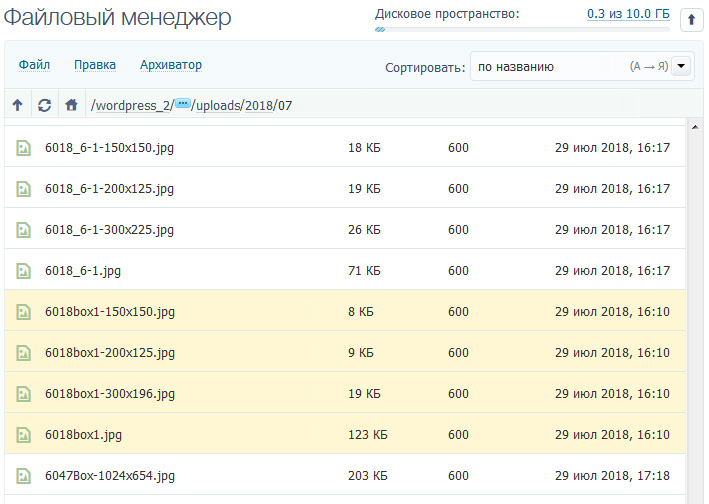
Task: Open the 'по названию' sort combo box
Action: [582, 66]
